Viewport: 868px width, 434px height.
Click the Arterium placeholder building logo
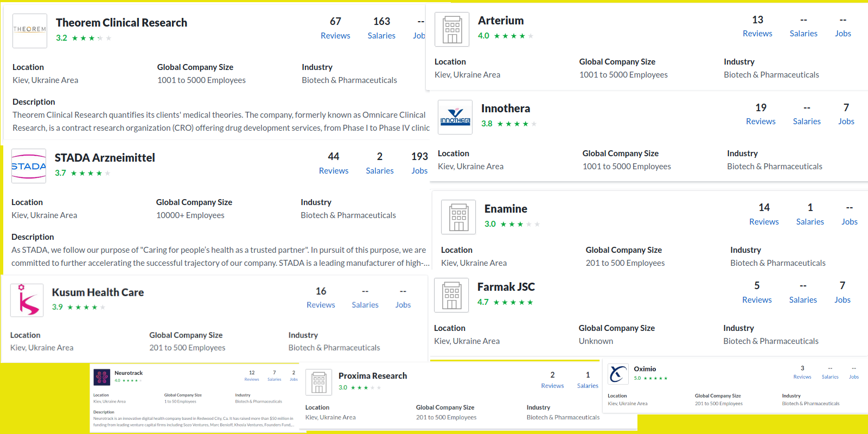pos(452,29)
